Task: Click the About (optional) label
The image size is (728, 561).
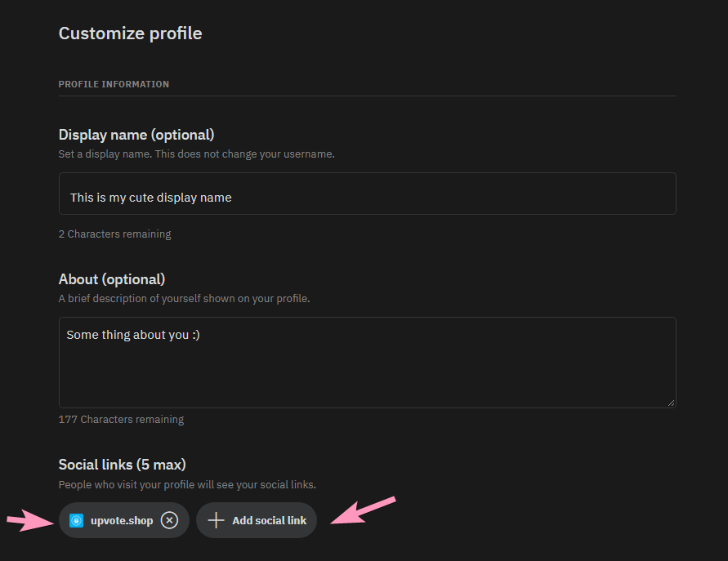Action: click(112, 279)
